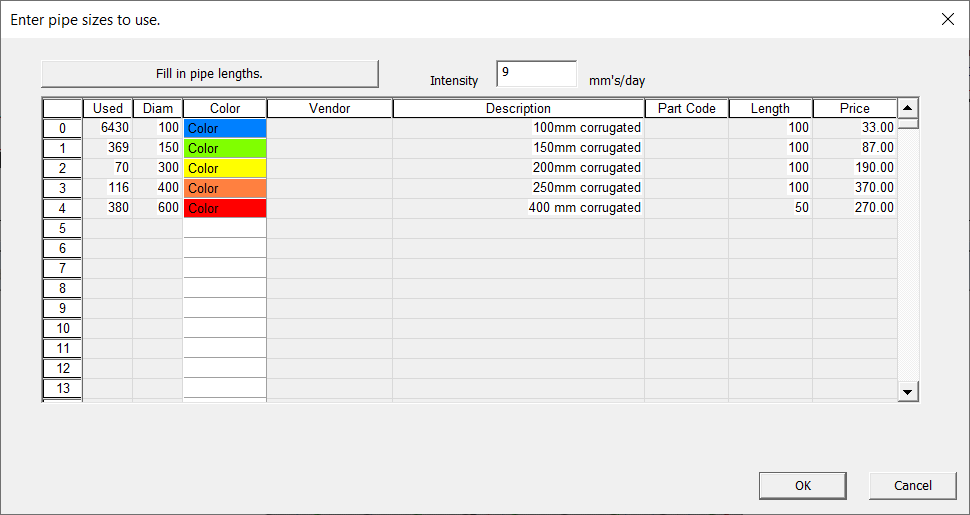Choose the orange color swatch in row 3
970x515 pixels.
click(225, 188)
